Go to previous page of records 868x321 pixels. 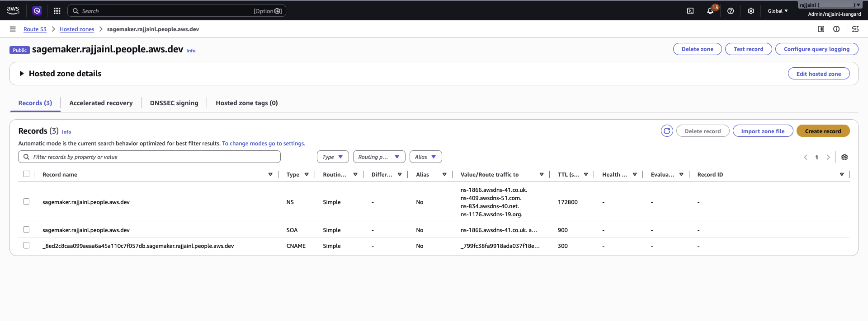806,157
